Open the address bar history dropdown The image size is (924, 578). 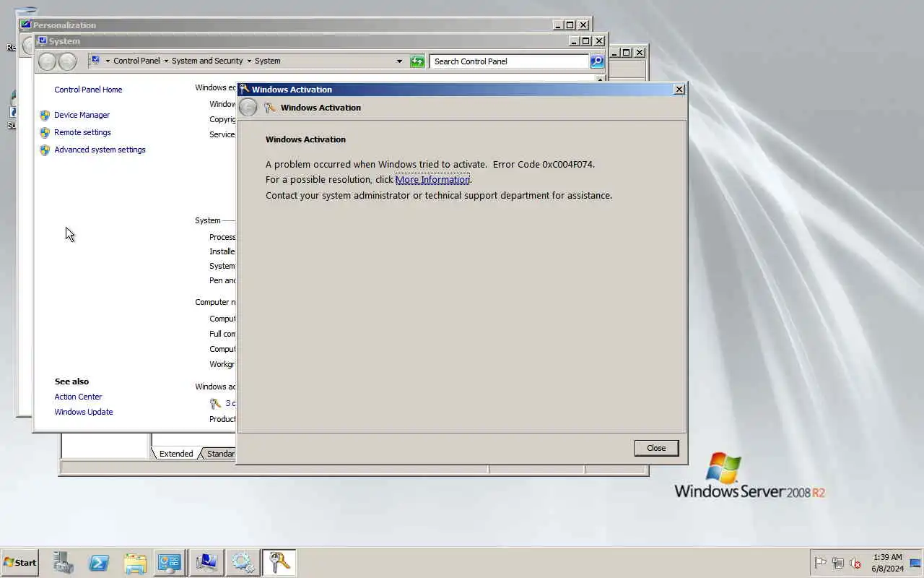[399, 61]
